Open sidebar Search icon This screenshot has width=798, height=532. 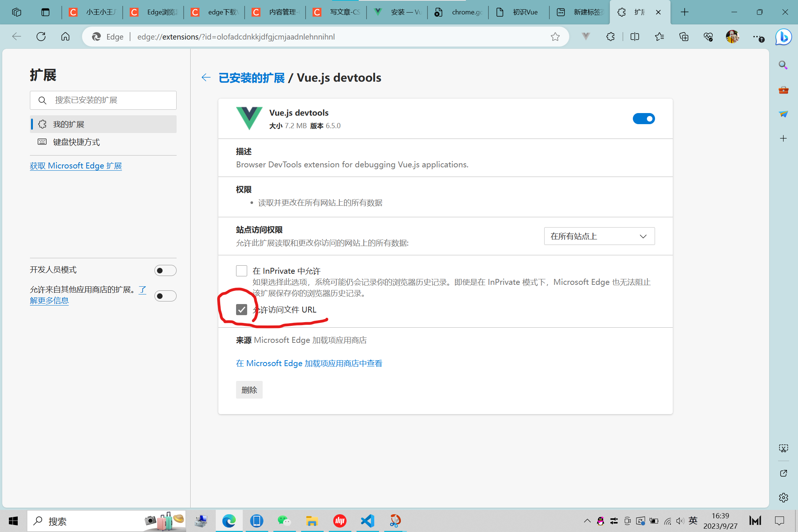(x=783, y=65)
